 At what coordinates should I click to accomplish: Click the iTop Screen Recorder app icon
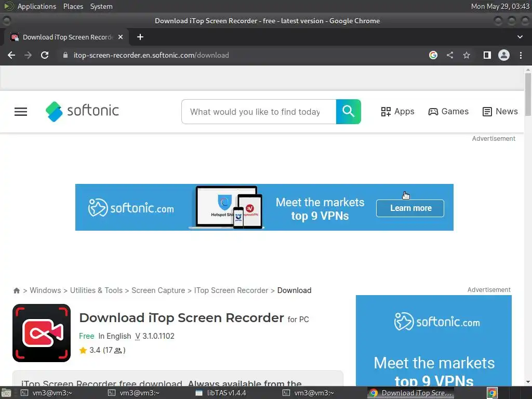pos(42,333)
